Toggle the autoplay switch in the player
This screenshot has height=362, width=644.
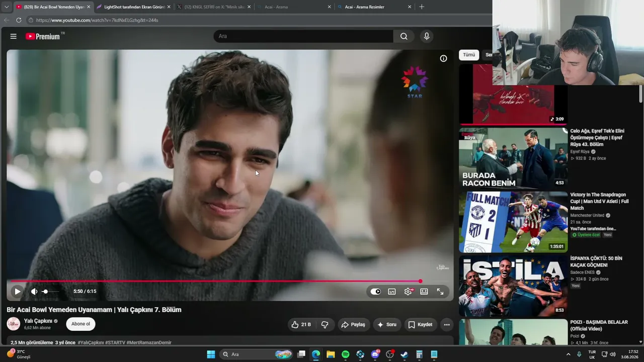376,291
